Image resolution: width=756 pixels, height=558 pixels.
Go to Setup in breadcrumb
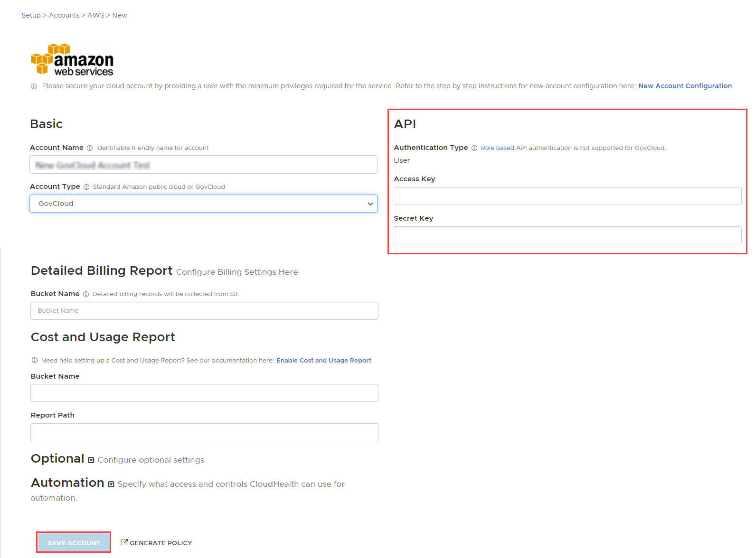coord(31,15)
